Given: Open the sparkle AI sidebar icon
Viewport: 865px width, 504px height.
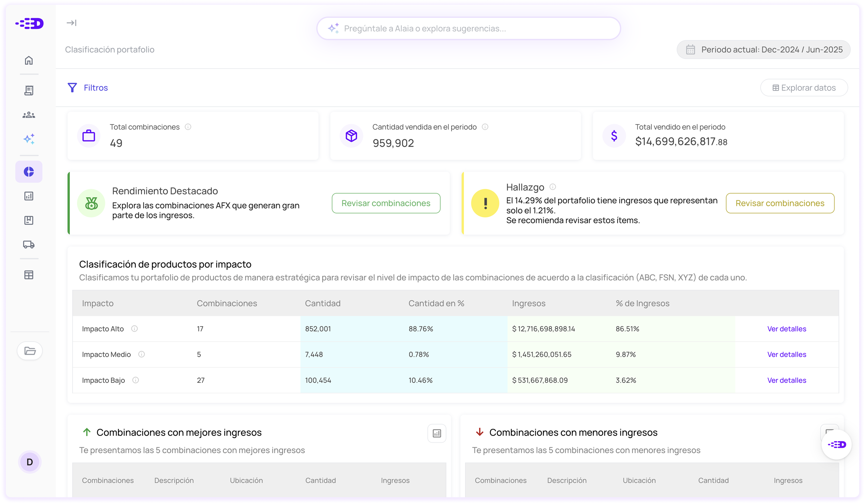Looking at the screenshot, I should point(29,139).
